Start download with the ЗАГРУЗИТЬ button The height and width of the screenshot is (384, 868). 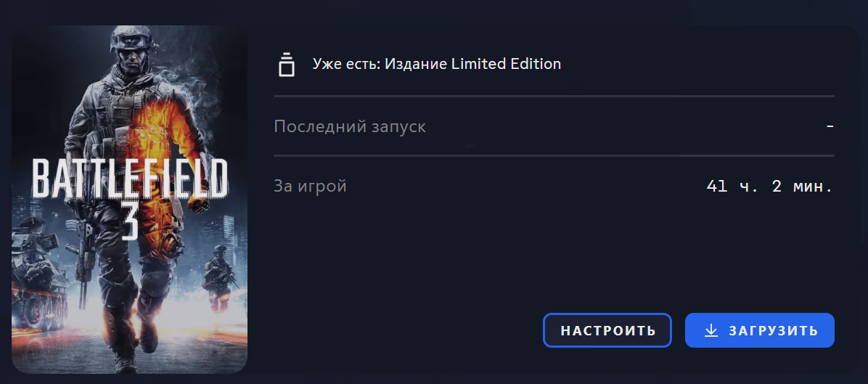pos(759,330)
